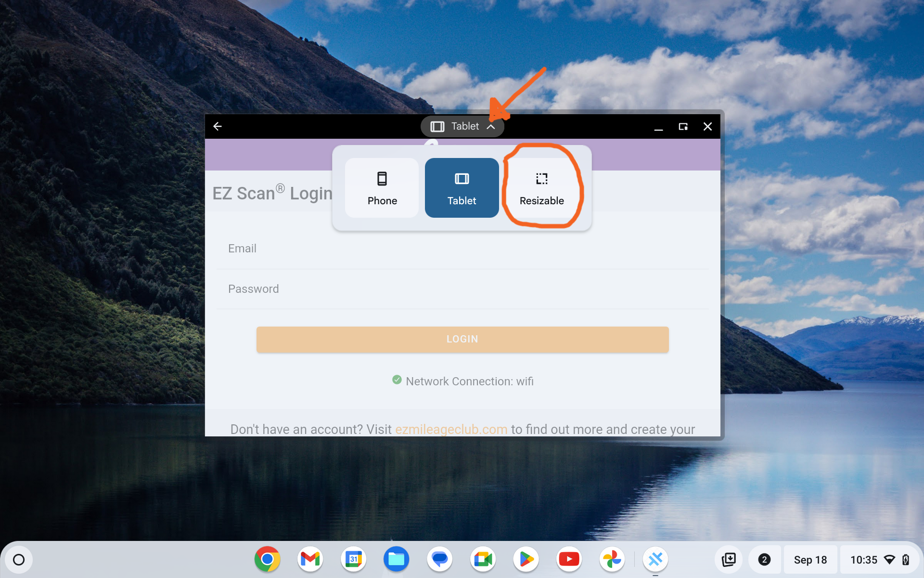Open the Files app icon
The width and height of the screenshot is (924, 578).
[x=396, y=559]
